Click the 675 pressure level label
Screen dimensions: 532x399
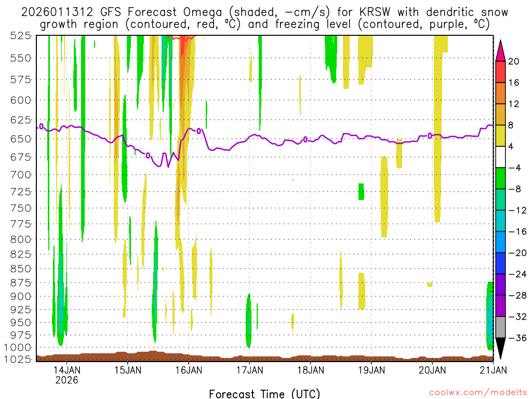click(x=21, y=157)
